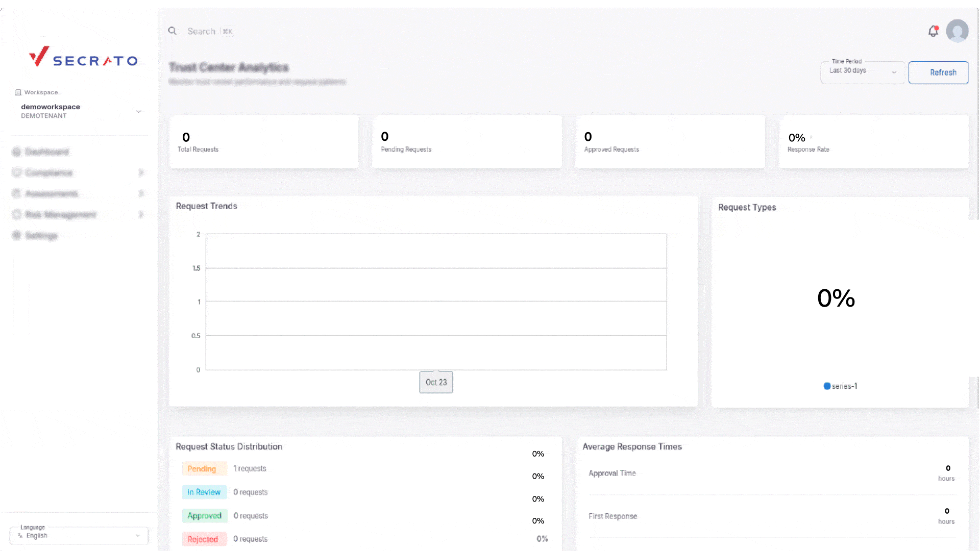Expand the Risk Management menu chevron
The width and height of the screenshot is (980, 551).
(x=141, y=215)
